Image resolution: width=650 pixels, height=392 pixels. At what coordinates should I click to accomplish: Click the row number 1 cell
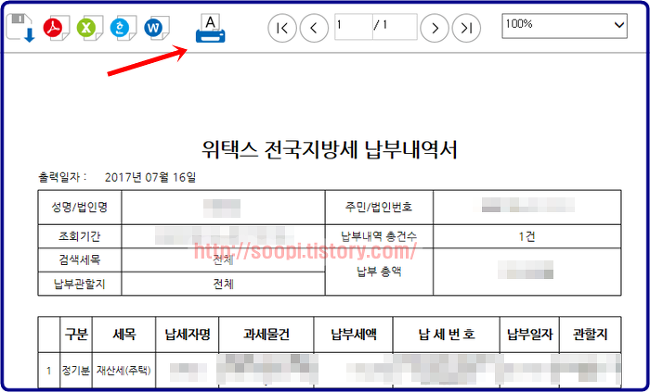tap(49, 370)
